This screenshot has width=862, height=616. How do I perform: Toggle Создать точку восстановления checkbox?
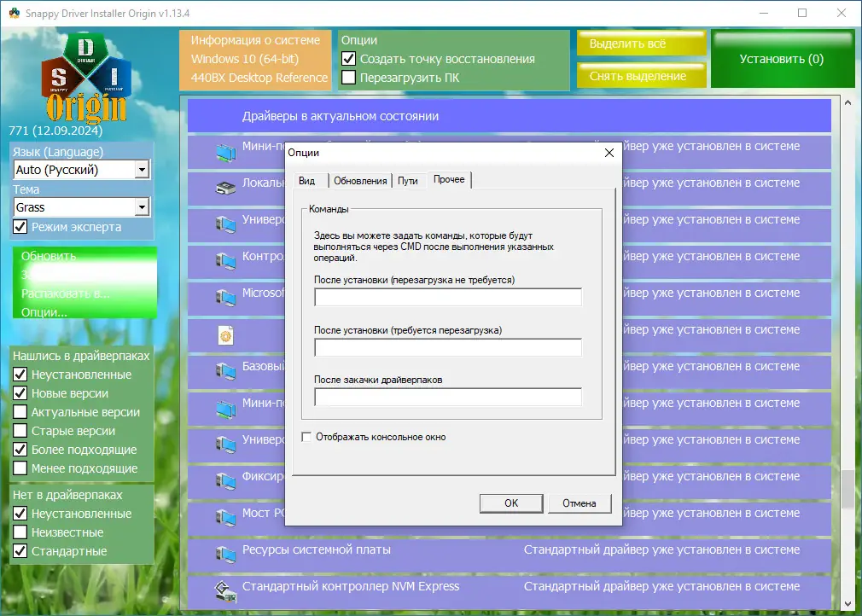(x=348, y=58)
